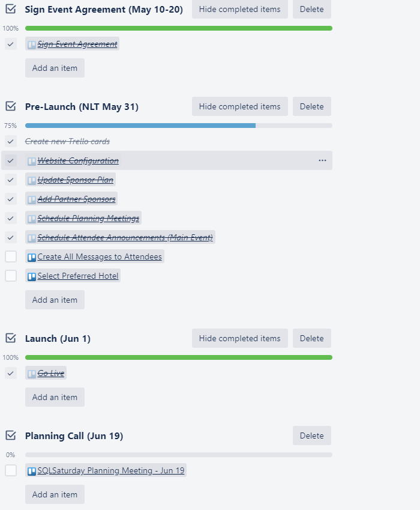This screenshot has height=510, width=420.
Task: Open SQLSaturday Planning Meeting - Jun 19 link
Action: pyautogui.click(x=110, y=471)
